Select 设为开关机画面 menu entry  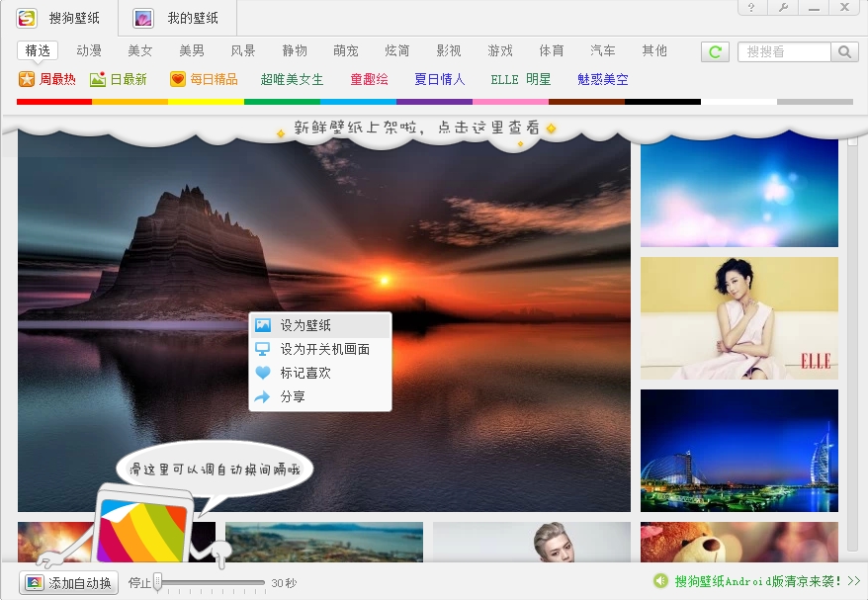[x=324, y=349]
